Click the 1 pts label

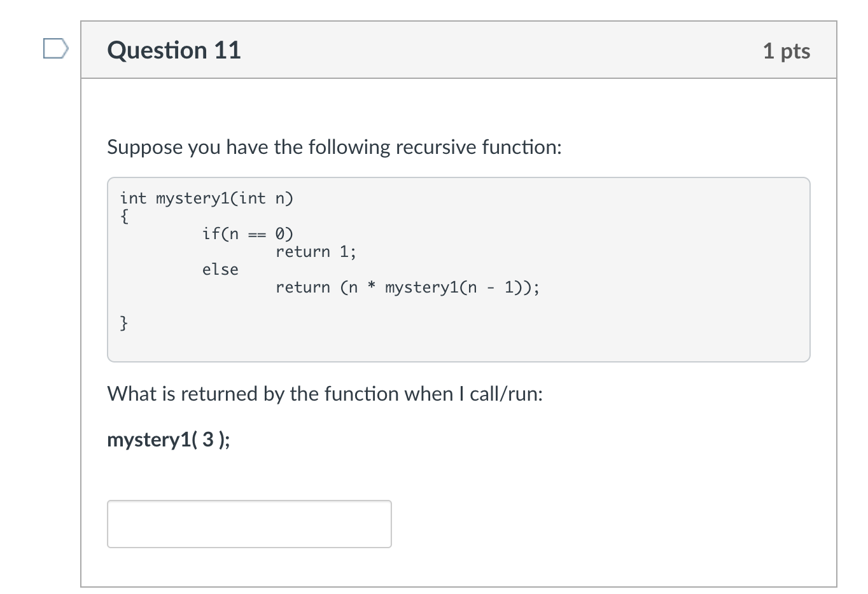787,51
